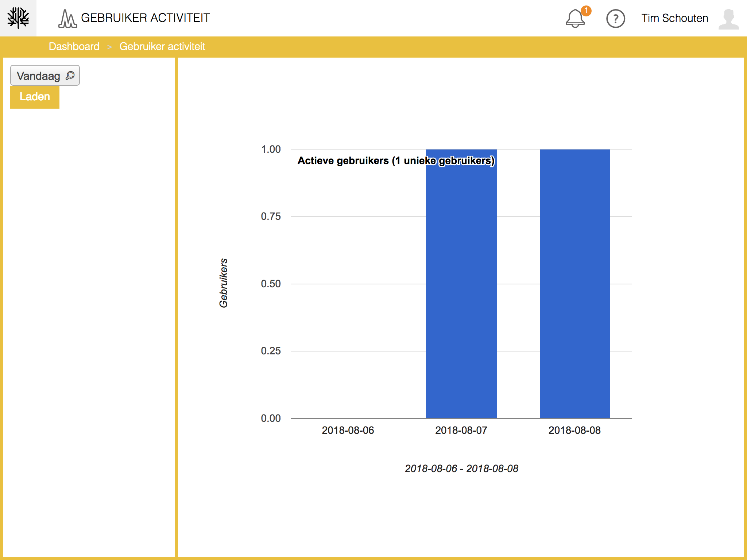Click the Gebruiker activiteit breadcrumb
Screen dimensions: 747x560
pyautogui.click(x=162, y=47)
